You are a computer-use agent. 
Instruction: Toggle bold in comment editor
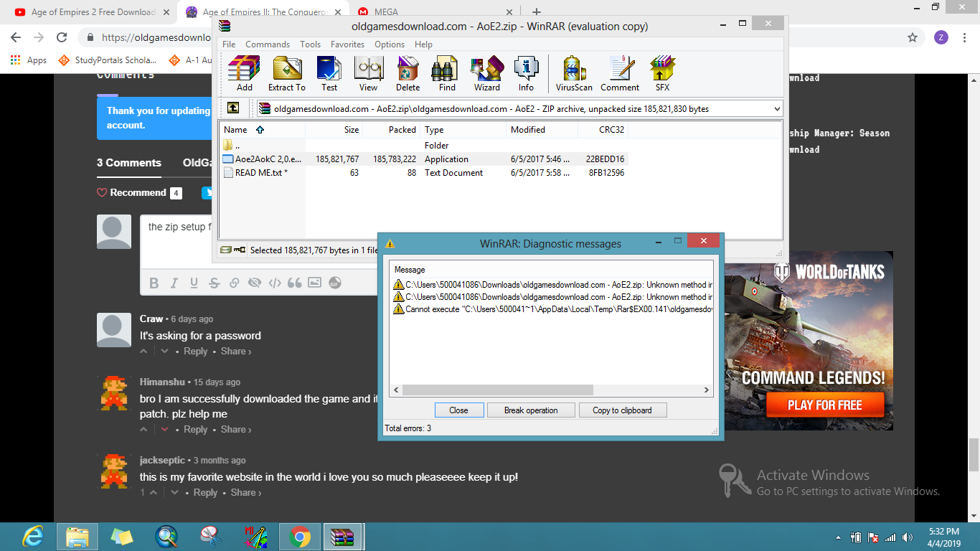(x=154, y=283)
